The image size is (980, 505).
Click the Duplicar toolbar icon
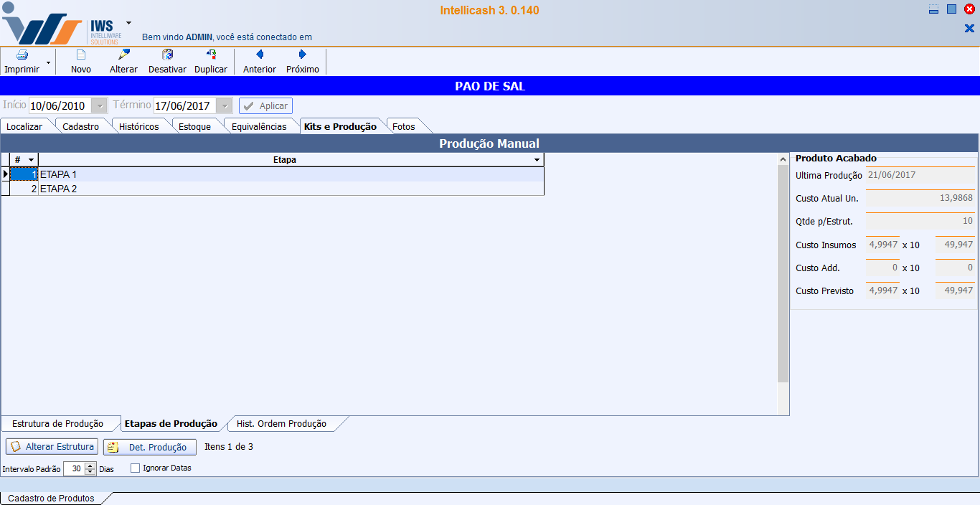[211, 55]
